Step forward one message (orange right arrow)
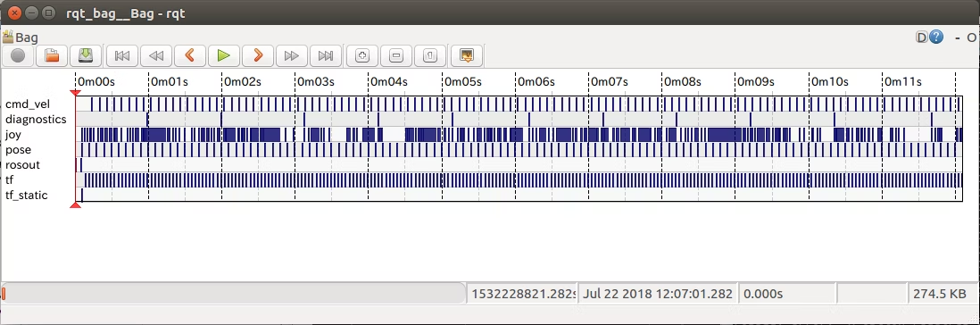 pos(258,55)
